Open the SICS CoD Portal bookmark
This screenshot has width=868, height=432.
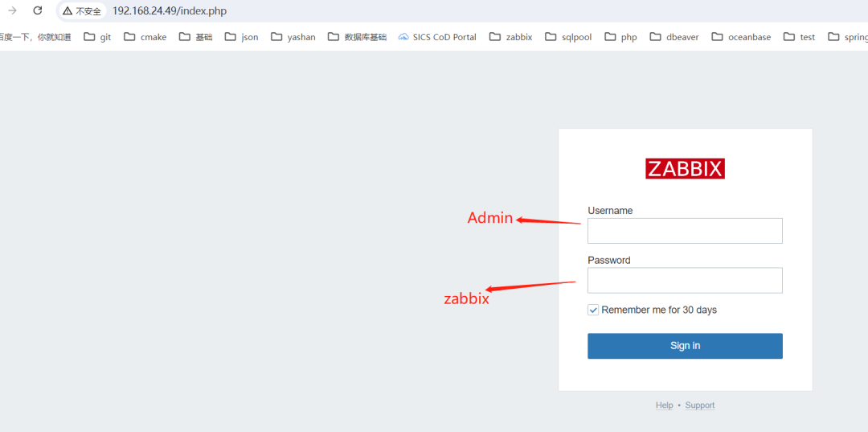click(x=437, y=37)
